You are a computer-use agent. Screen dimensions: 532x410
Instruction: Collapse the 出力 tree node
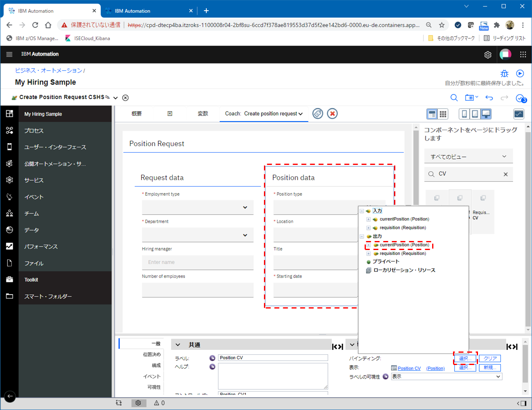coord(362,237)
